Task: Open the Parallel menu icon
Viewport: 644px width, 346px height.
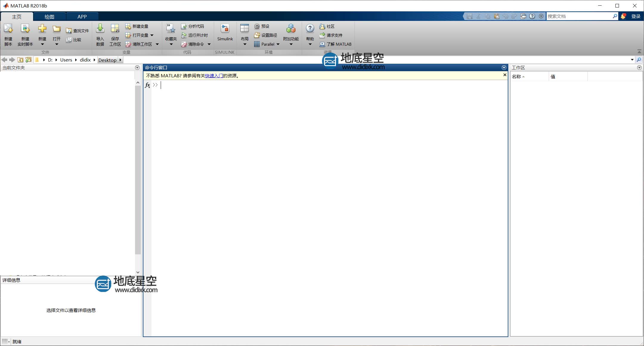Action: point(257,44)
